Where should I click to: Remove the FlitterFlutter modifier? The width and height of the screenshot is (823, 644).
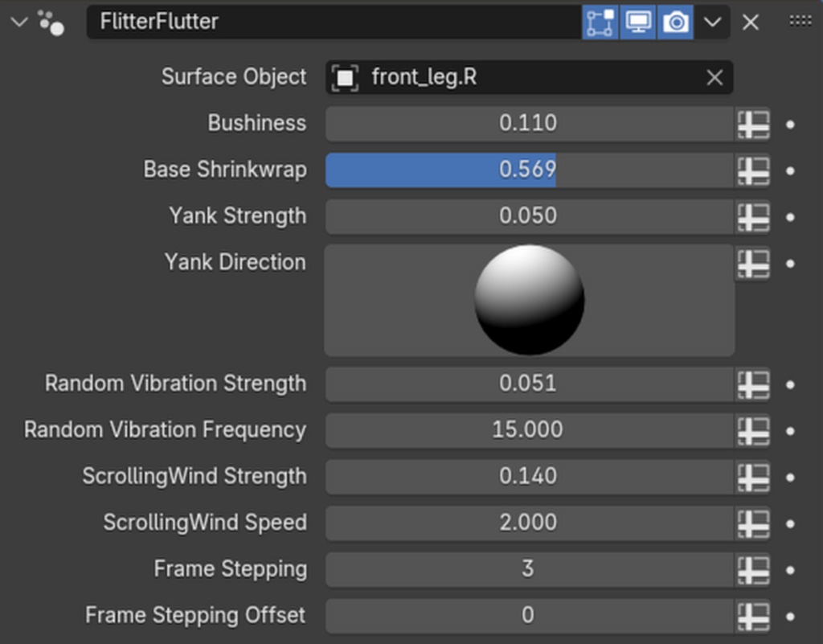click(751, 22)
